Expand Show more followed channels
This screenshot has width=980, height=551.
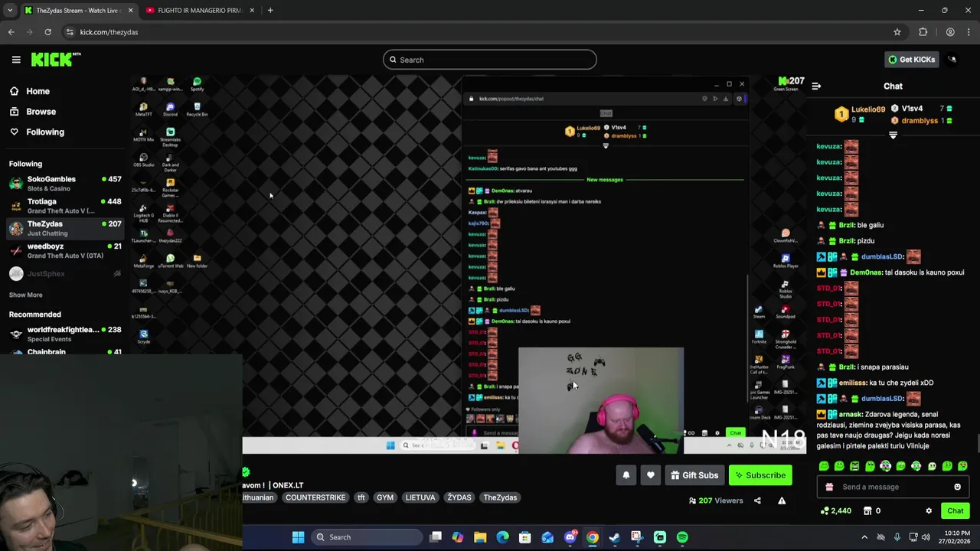[25, 295]
